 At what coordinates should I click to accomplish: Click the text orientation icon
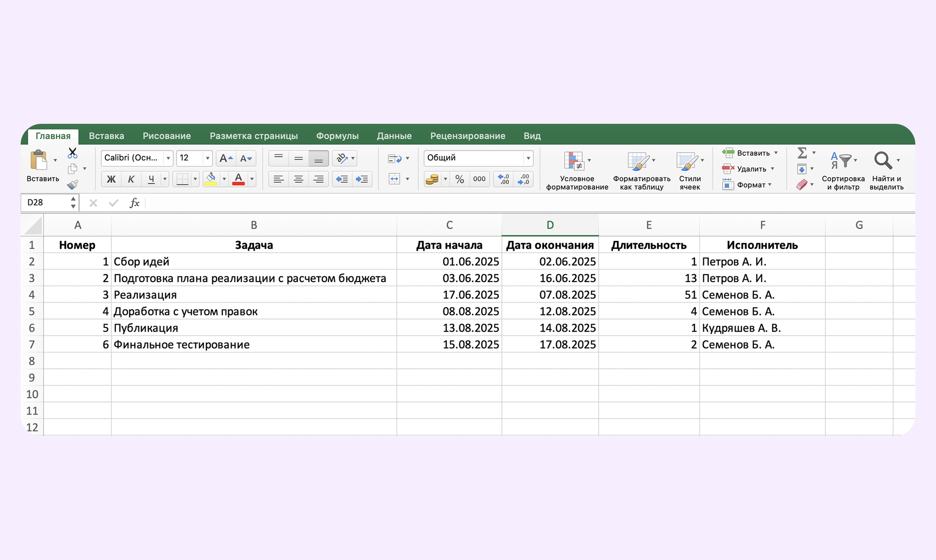[342, 158]
